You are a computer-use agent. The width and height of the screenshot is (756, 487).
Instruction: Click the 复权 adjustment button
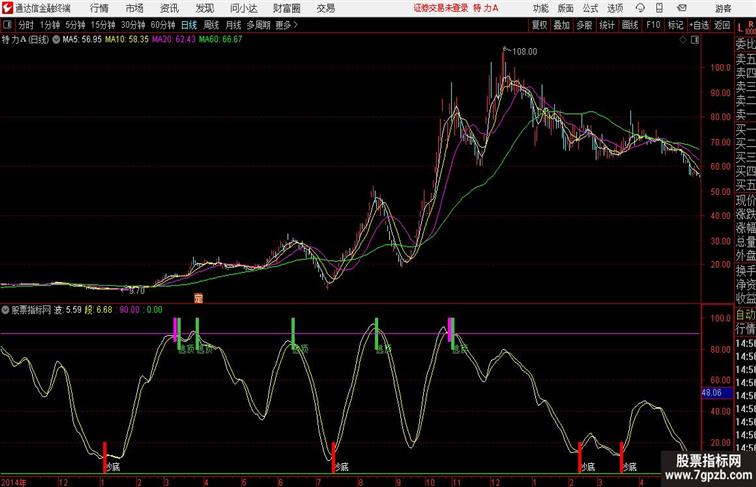[539, 25]
